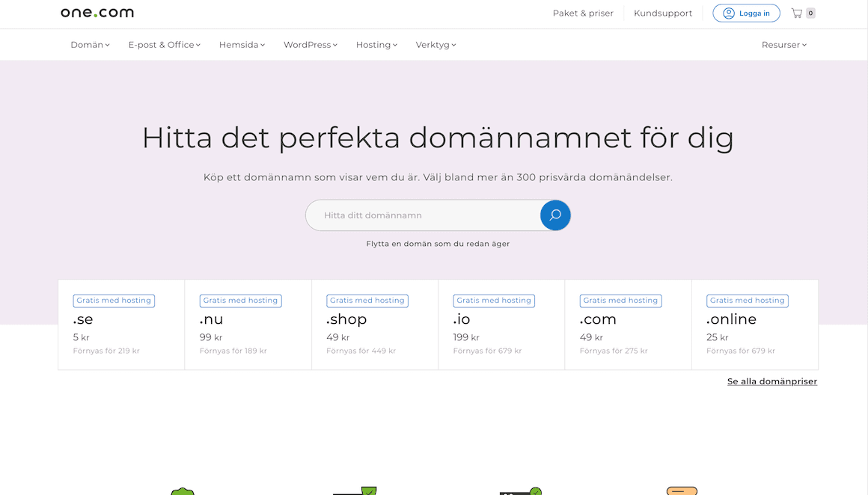Choose the .io domain card
Screen dimensions: 868x495
click(x=501, y=325)
